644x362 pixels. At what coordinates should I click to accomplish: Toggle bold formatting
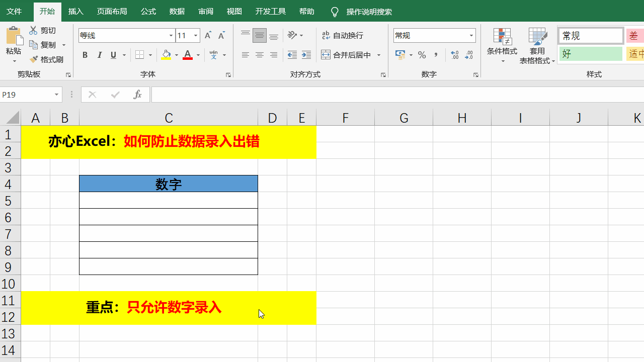pyautogui.click(x=85, y=55)
